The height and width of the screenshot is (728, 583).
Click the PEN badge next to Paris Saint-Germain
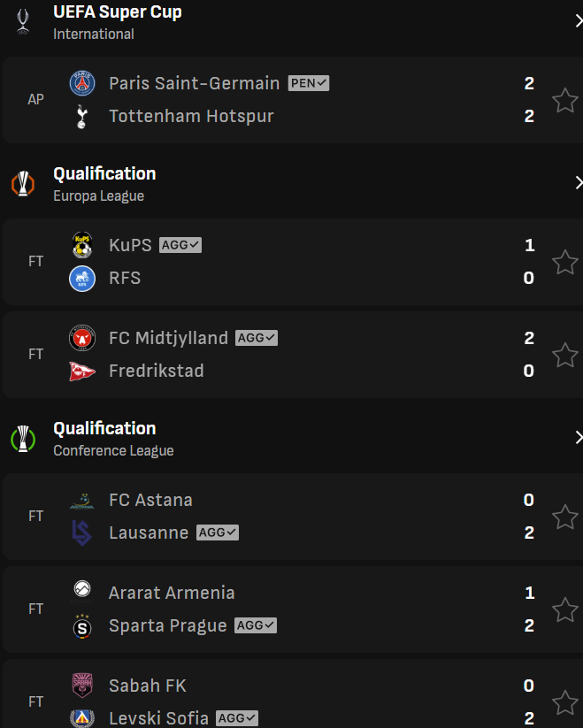pyautogui.click(x=308, y=83)
